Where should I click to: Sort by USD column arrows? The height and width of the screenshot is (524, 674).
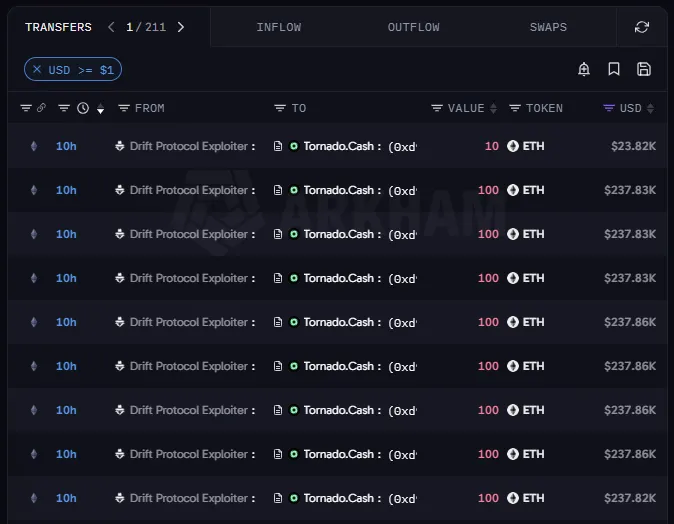(650, 108)
